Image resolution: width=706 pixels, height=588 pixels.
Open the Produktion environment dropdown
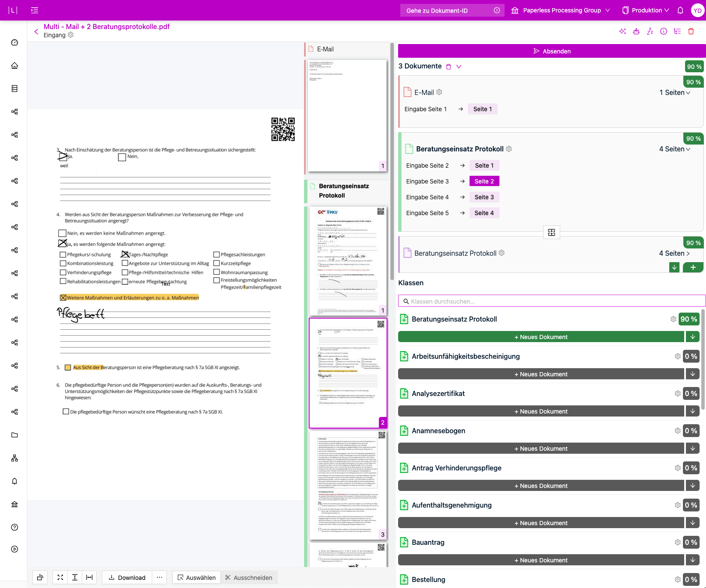click(646, 10)
